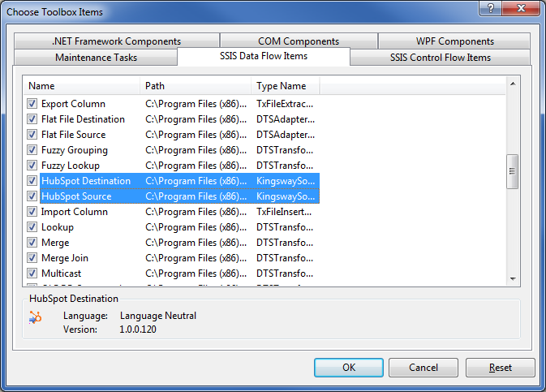Toggle the Lookup checkbox
Viewport: 546px width, 392px height.
32,226
